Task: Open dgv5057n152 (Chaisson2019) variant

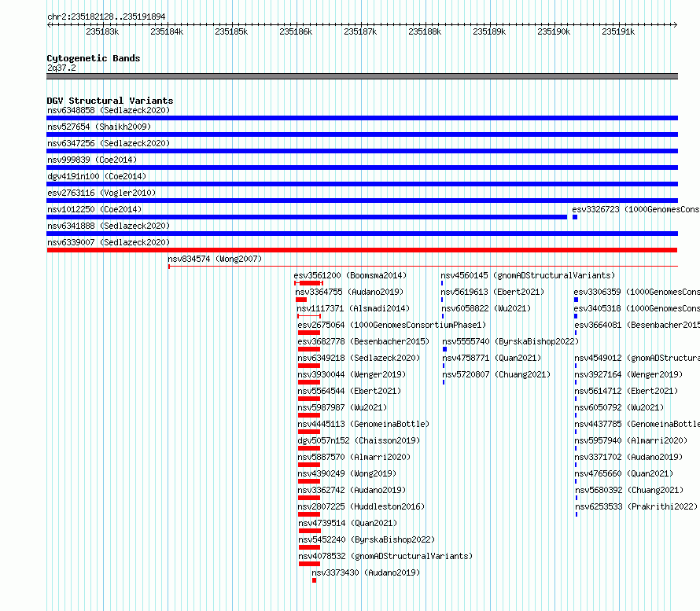Action: (359, 440)
